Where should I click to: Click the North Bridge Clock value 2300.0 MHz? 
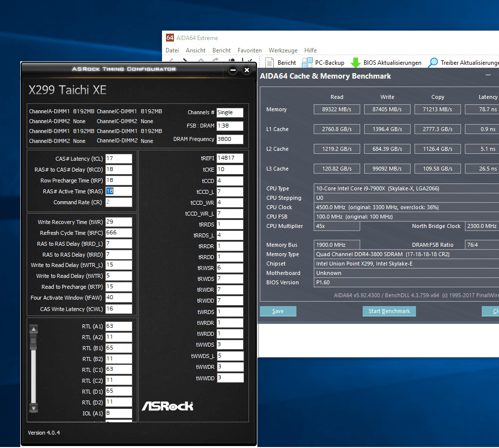click(482, 226)
